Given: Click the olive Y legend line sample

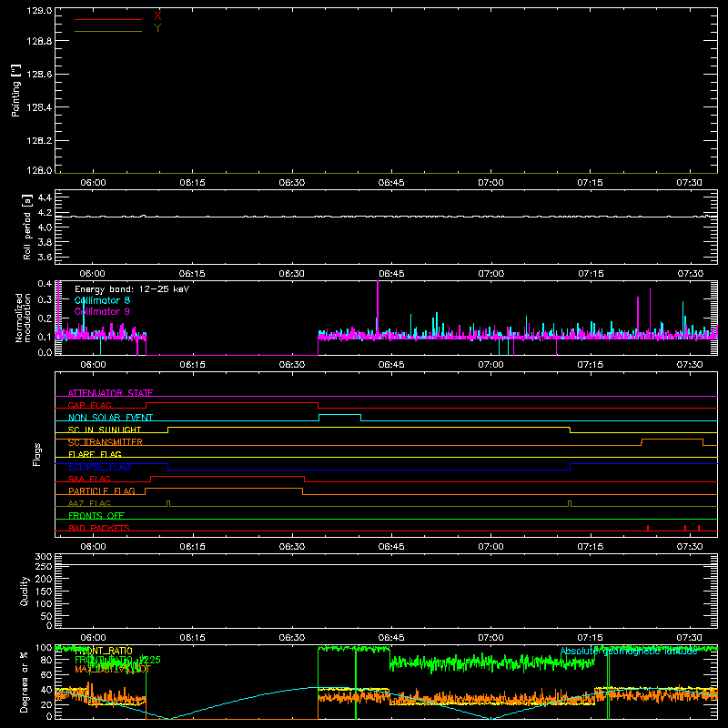Looking at the screenshot, I should pos(107,32).
